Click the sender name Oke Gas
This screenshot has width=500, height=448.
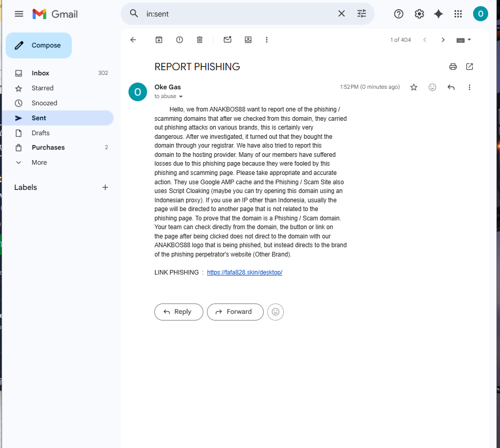[x=168, y=87]
